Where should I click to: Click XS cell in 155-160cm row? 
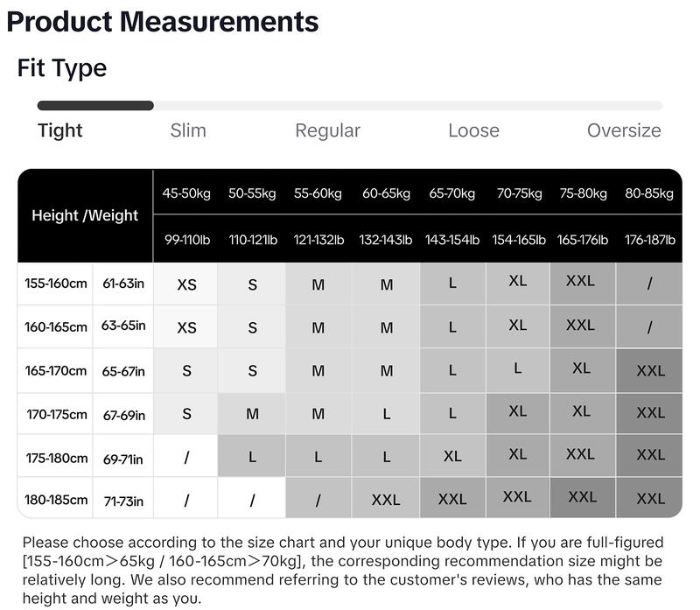click(186, 284)
